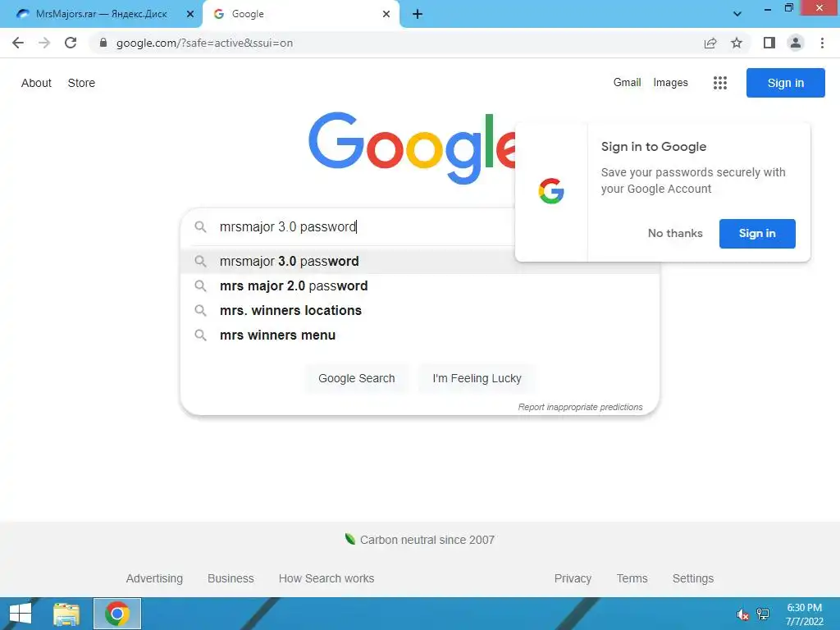Viewport: 840px width, 630px height.
Task: Close the MrsMajors.rar tab
Action: (190, 14)
